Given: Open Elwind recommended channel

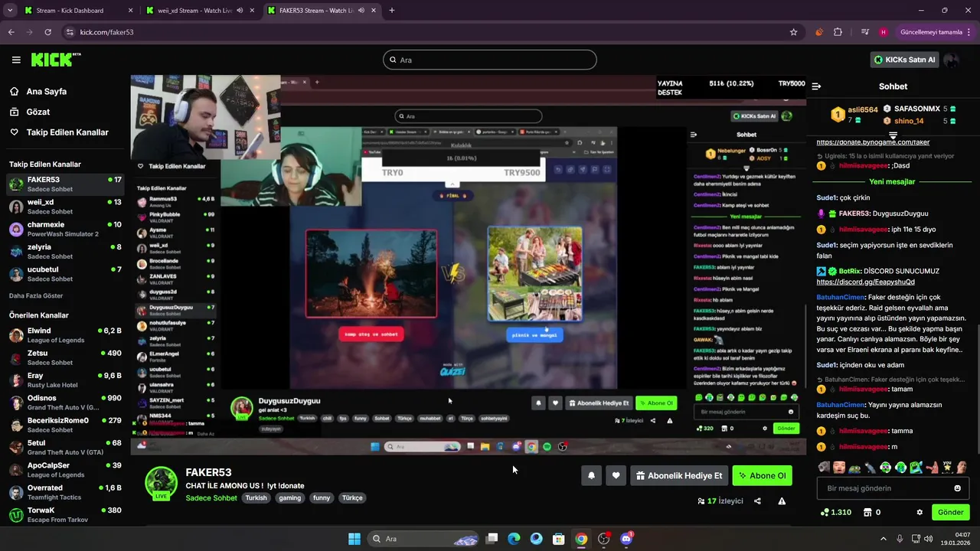Looking at the screenshot, I should click(64, 335).
